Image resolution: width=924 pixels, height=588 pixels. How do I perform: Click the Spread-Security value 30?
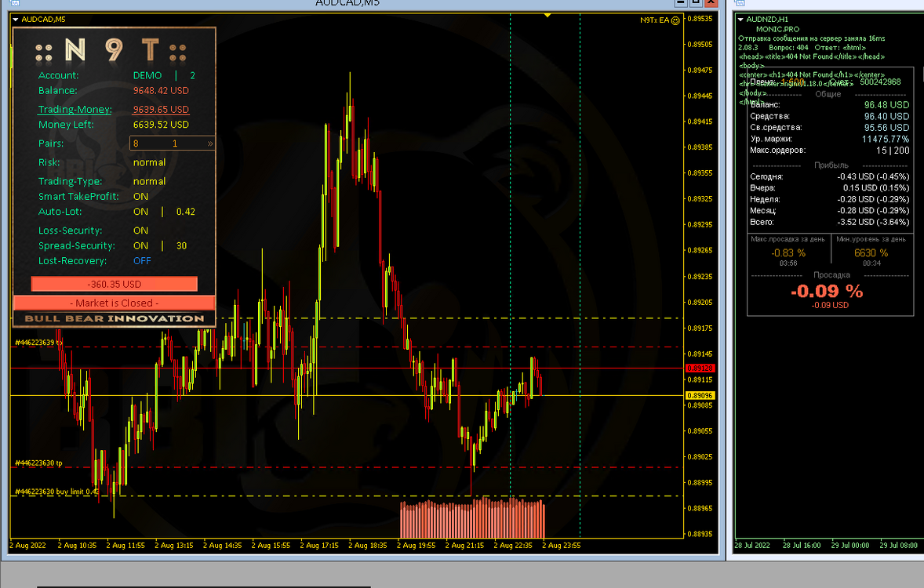tap(181, 245)
